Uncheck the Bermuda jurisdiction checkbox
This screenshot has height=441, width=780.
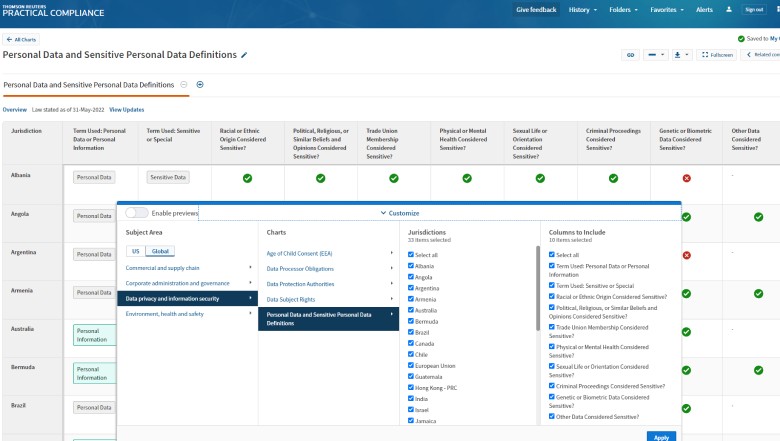coord(411,321)
